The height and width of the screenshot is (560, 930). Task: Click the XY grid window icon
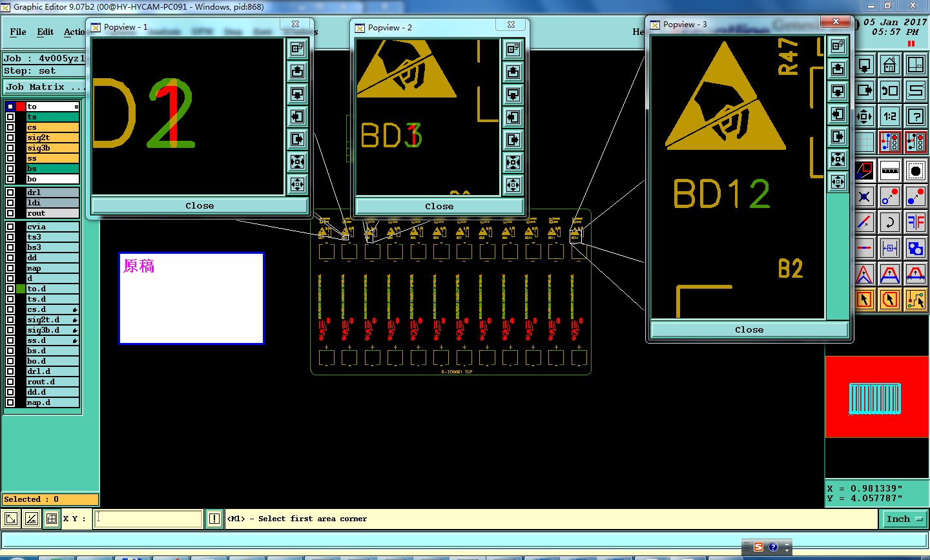click(916, 65)
